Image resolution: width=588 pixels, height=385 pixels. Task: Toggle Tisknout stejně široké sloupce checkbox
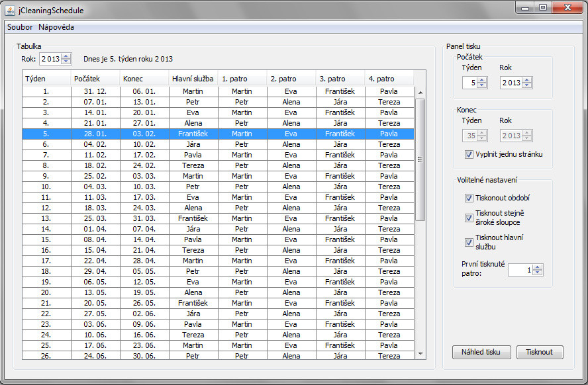[x=469, y=218]
